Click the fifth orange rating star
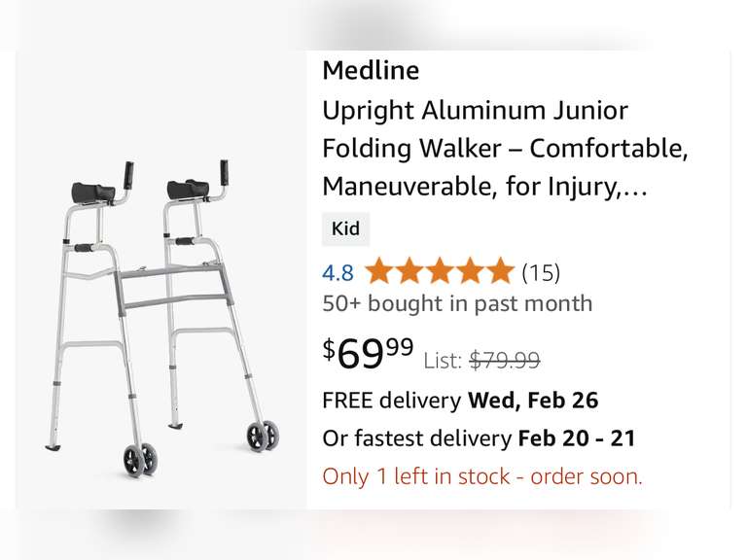 tap(499, 271)
